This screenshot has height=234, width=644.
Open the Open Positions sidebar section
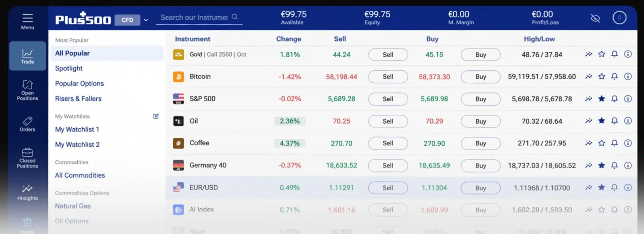tap(28, 90)
